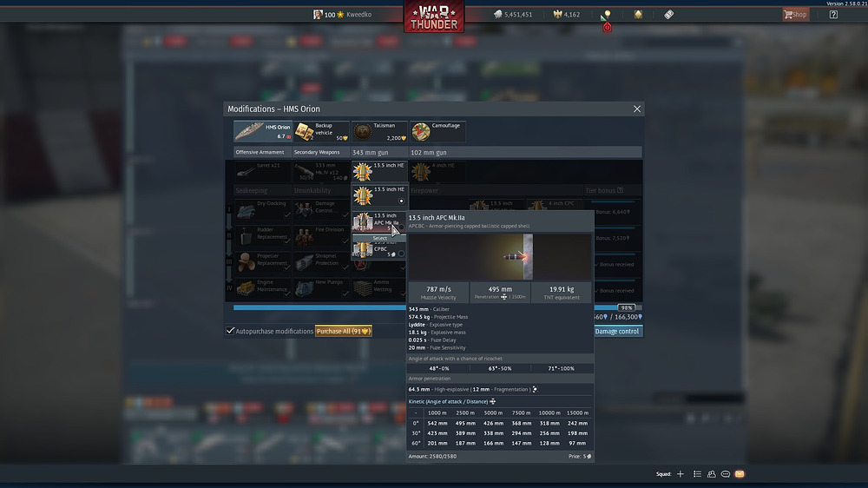Open the gold diamond premium icon
Screen dimensions: 868x488
(638, 15)
